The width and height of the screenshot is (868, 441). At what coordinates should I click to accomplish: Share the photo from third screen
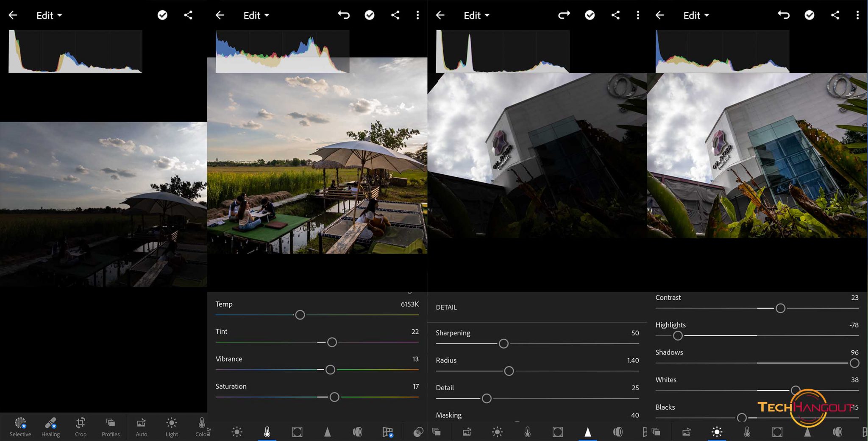click(x=615, y=15)
